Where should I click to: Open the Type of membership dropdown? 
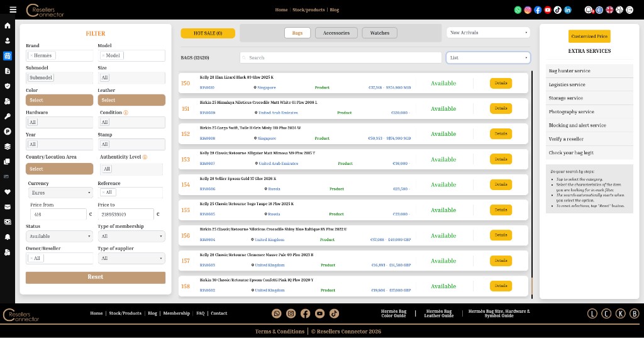[x=131, y=236]
